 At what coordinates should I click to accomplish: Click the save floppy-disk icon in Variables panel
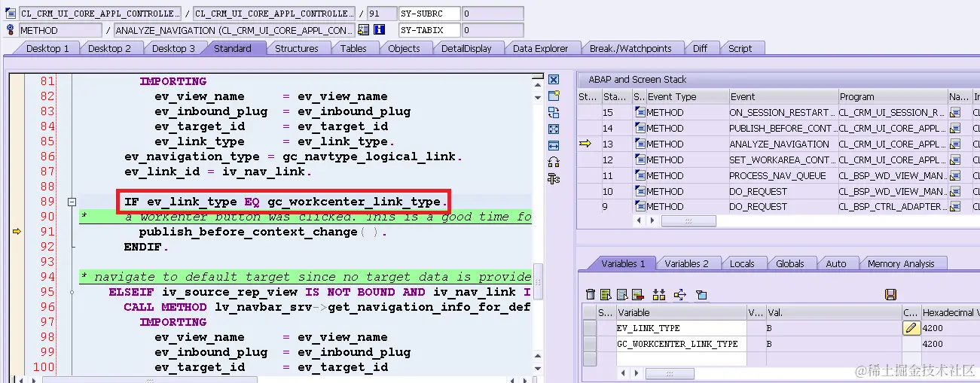click(890, 294)
